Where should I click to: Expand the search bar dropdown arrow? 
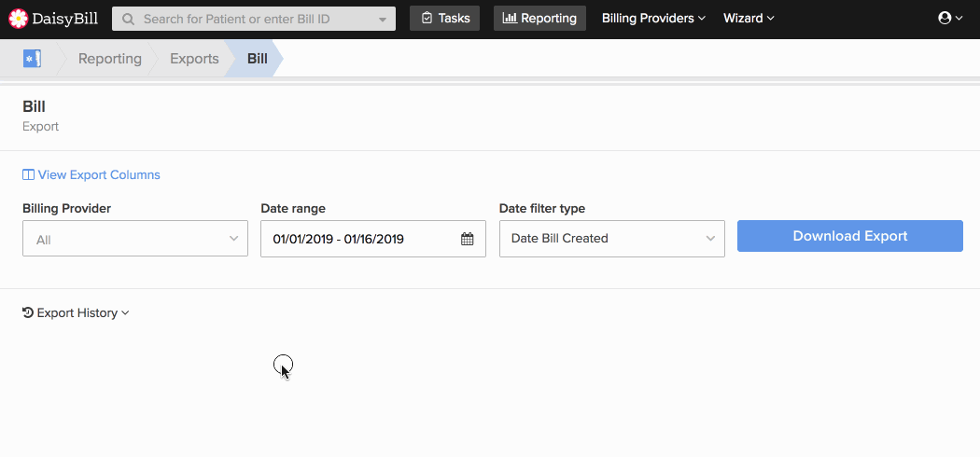pyautogui.click(x=383, y=20)
